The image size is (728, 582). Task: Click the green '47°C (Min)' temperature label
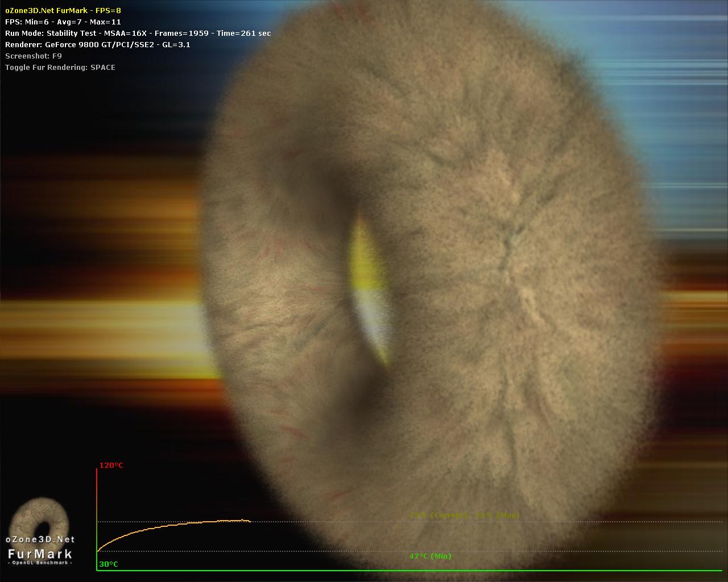pyautogui.click(x=430, y=556)
